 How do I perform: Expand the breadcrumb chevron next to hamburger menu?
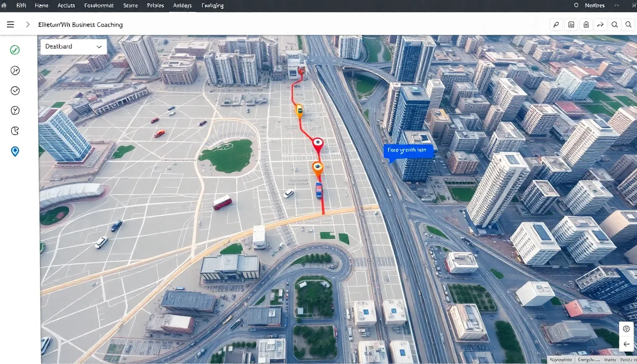(27, 24)
